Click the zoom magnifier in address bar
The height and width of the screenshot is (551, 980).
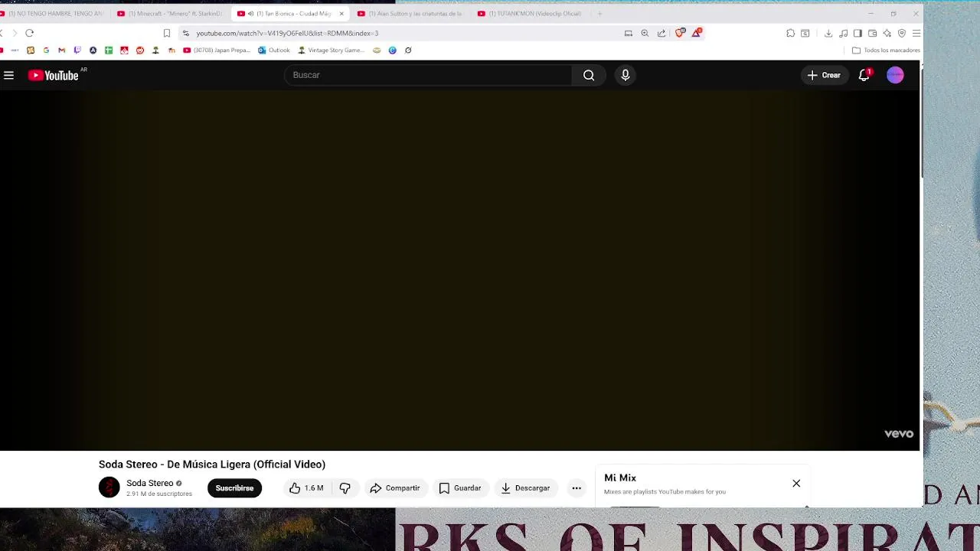point(645,33)
